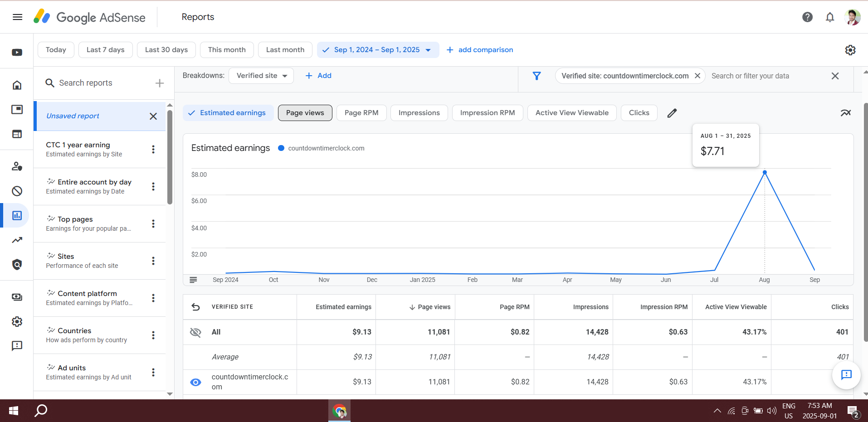Click the Google AdSense logo
This screenshot has width=868, height=422.
coord(90,17)
